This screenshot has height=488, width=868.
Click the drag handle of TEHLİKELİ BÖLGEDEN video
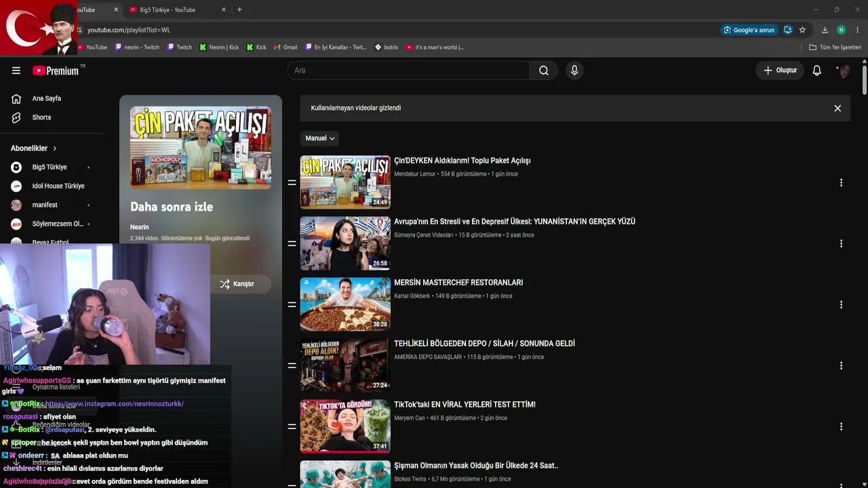click(292, 366)
